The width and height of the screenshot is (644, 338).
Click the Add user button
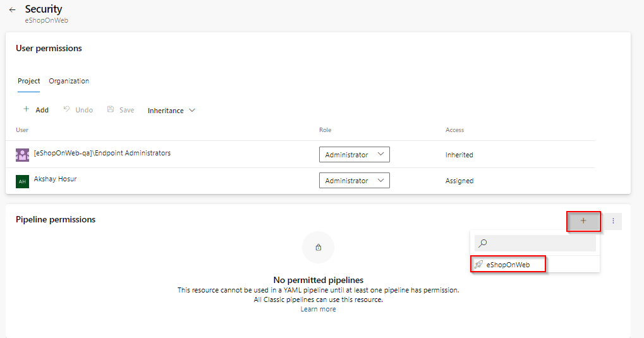click(x=36, y=110)
